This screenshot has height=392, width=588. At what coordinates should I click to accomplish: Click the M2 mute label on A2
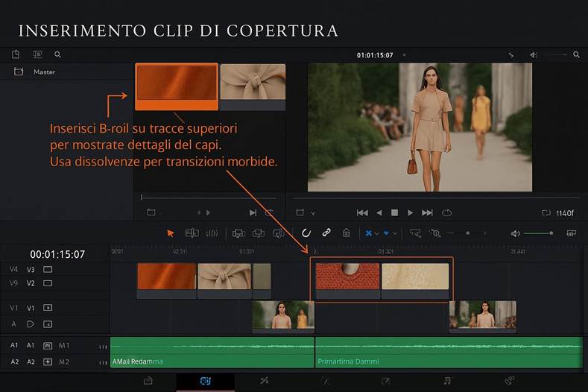coord(64,361)
